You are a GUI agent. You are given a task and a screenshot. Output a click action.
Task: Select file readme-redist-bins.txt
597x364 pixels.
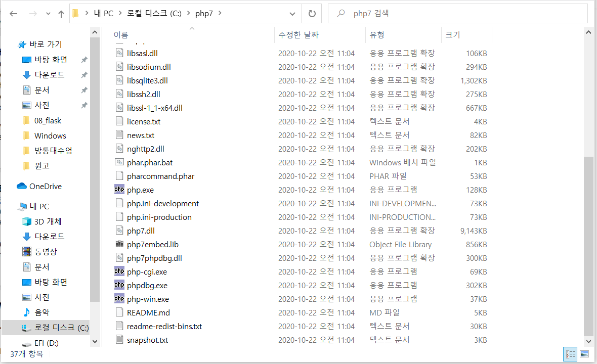click(x=164, y=327)
